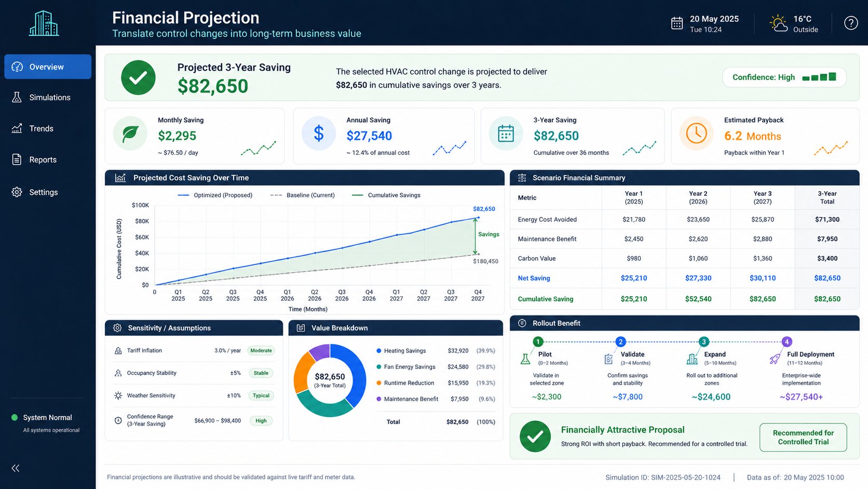Click the orange Runtime Reduction legend dot

click(x=379, y=383)
